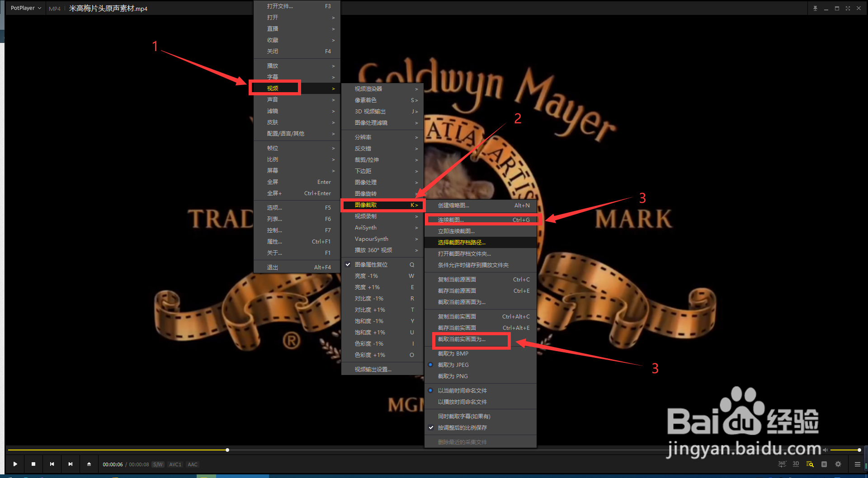The image size is (868, 478).
Task: Click the elapsed time 00:00:06 display
Action: tap(113, 464)
